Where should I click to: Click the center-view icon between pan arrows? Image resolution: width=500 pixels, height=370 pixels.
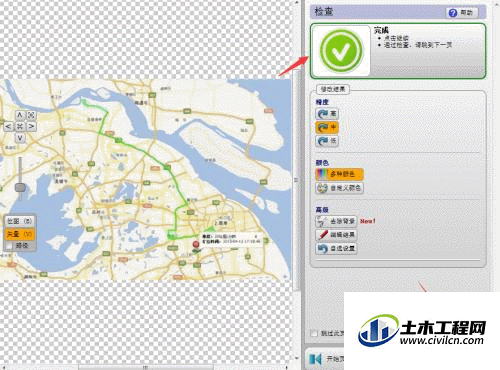20,126
